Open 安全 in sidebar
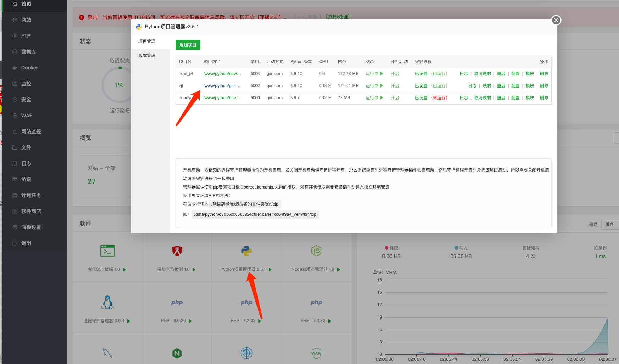 (x=26, y=100)
